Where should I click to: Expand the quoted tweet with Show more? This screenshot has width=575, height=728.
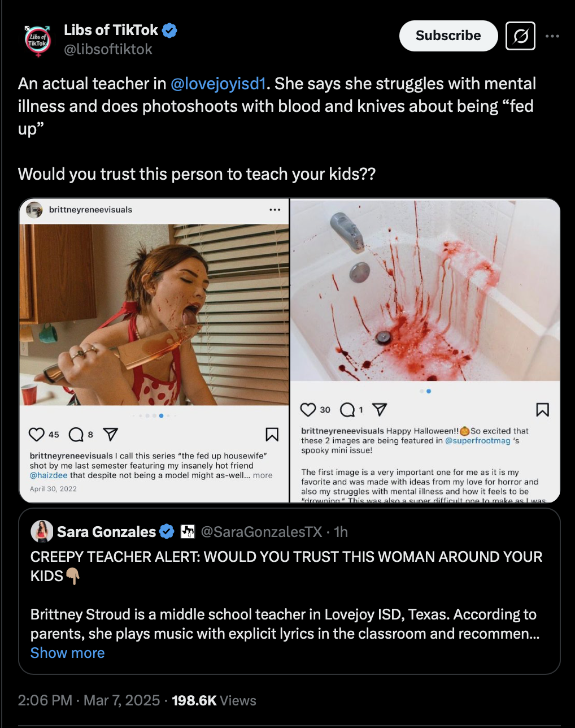click(68, 653)
